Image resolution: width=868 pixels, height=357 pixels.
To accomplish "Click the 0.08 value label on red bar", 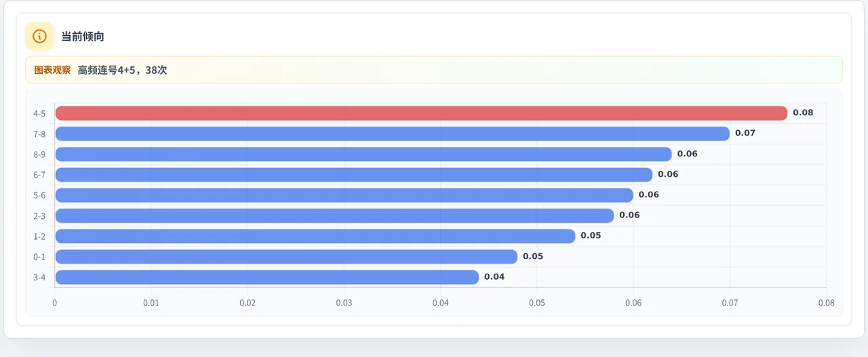I will point(803,113).
